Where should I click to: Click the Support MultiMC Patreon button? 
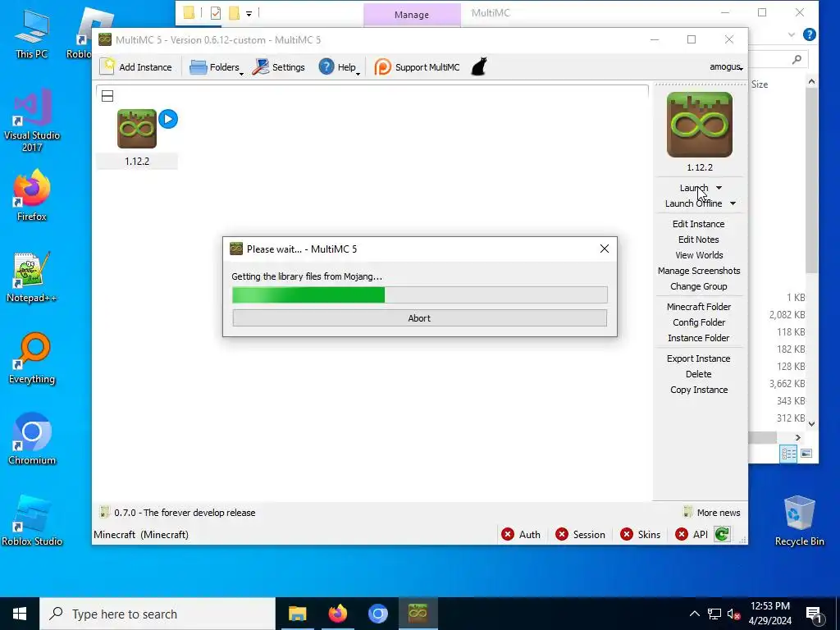click(418, 67)
